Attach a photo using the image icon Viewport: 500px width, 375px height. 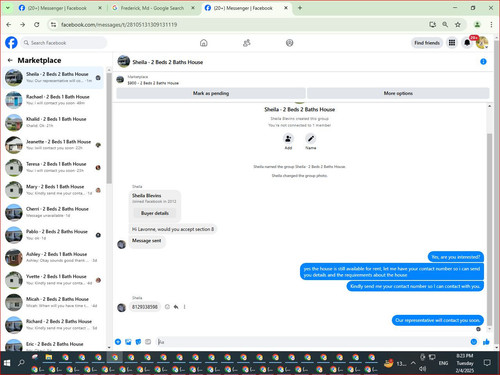click(x=128, y=342)
